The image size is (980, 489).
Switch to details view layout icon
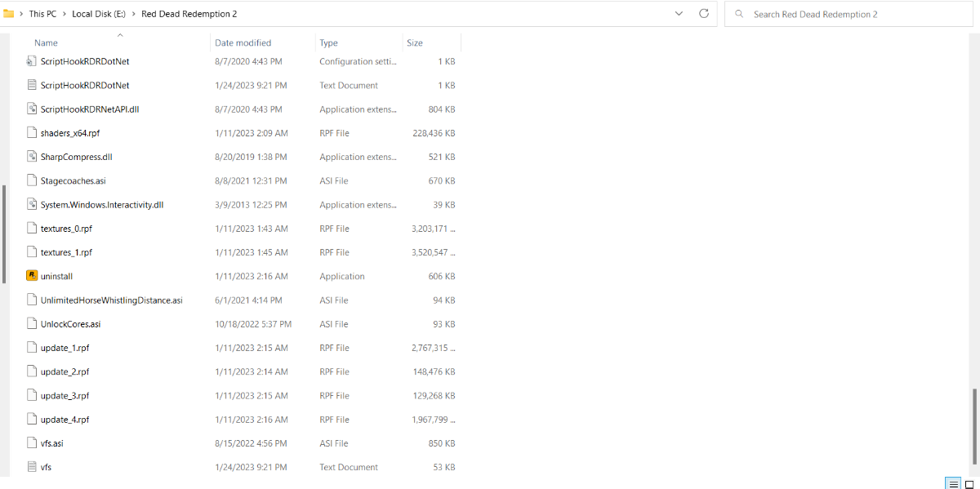pyautogui.click(x=952, y=484)
